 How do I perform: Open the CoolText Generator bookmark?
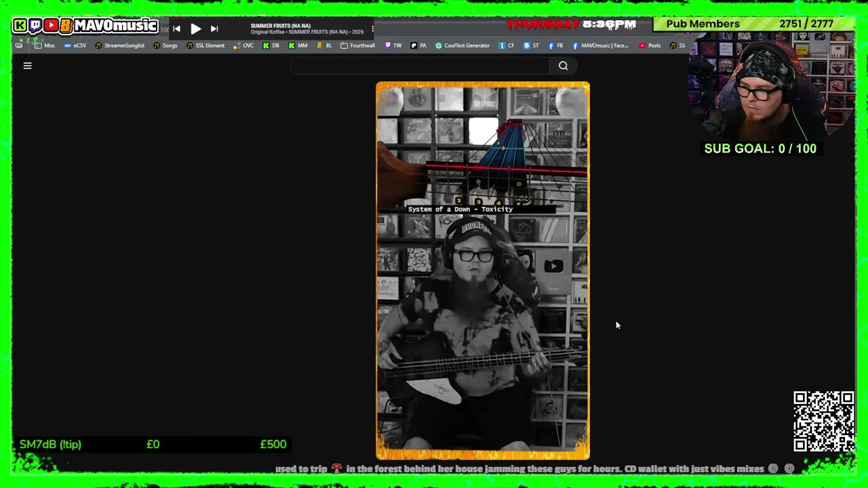click(462, 45)
